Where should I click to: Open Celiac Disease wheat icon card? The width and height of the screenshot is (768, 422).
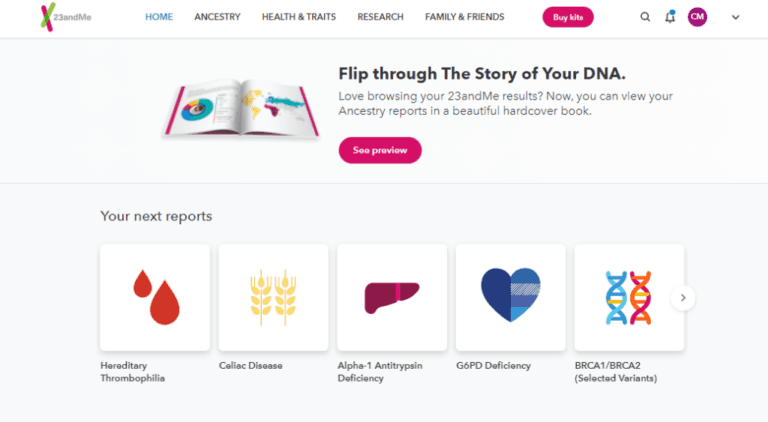(273, 298)
